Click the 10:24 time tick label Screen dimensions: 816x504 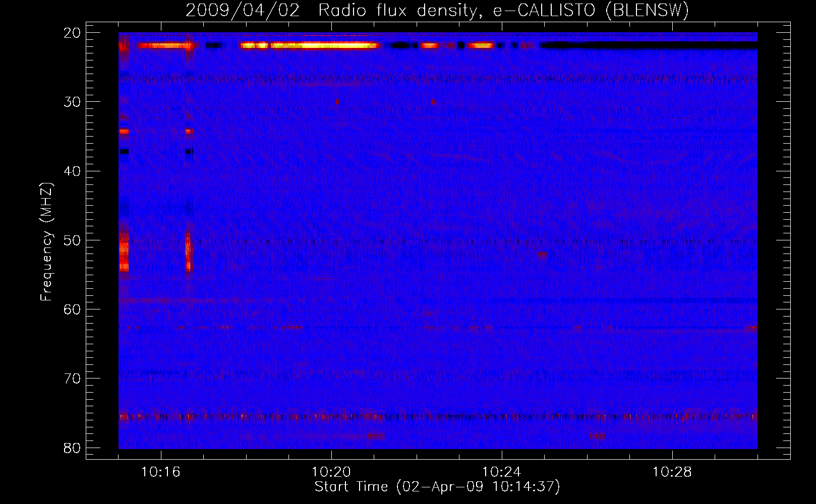pyautogui.click(x=502, y=472)
